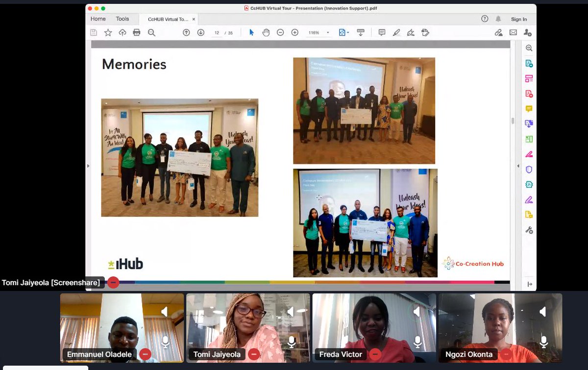The image size is (588, 370).
Task: Remove Freda Victor with red minus button
Action: click(x=375, y=354)
